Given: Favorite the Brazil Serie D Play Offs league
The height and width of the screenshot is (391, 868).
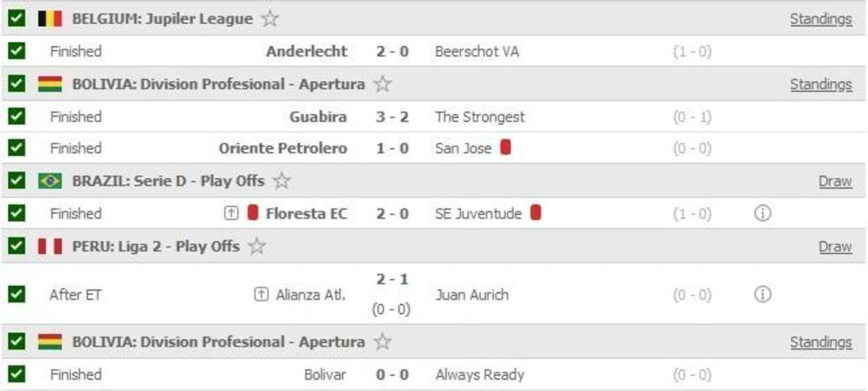Looking at the screenshot, I should pos(282,181).
